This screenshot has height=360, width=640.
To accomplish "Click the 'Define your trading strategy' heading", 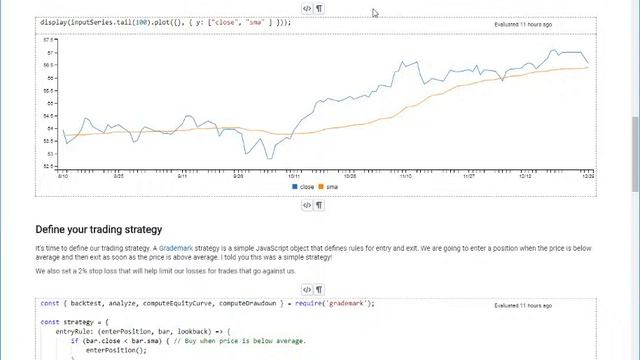I will click(99, 229).
